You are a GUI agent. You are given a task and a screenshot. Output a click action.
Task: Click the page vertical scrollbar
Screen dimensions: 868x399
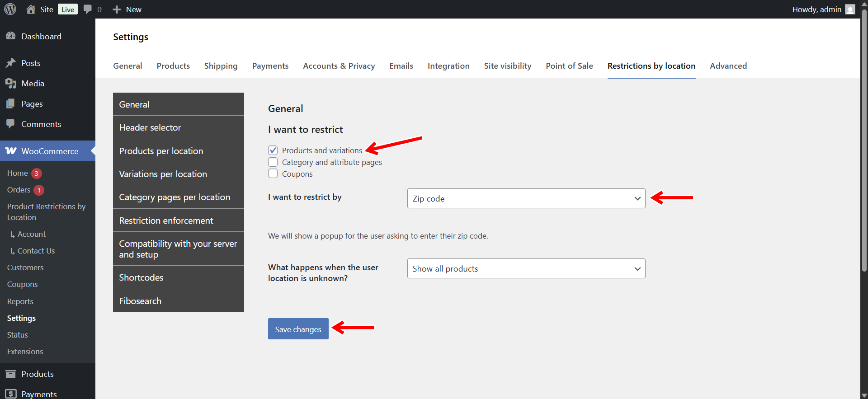point(864,136)
